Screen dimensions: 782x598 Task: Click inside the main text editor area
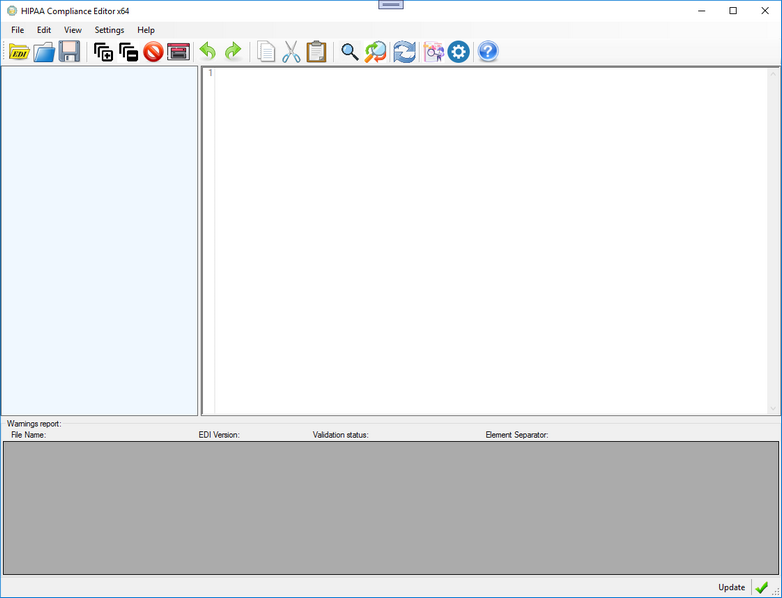(490, 241)
